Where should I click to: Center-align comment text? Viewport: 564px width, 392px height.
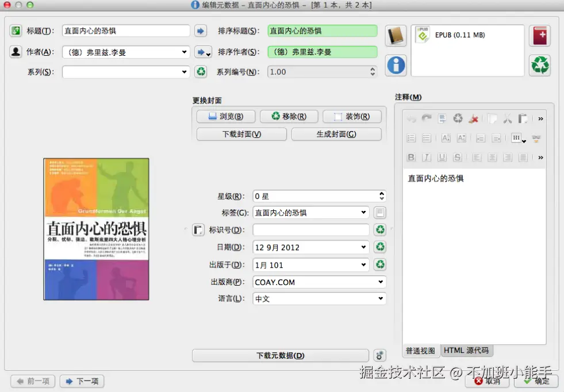pyautogui.click(x=492, y=157)
